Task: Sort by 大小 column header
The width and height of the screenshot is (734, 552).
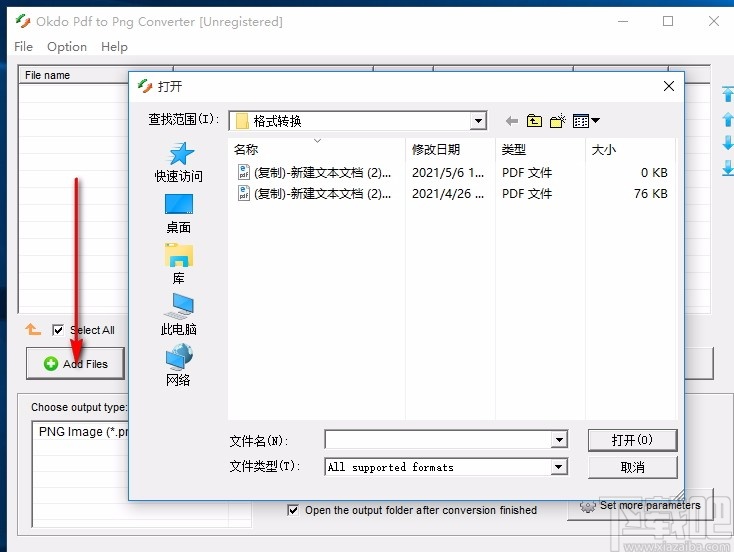Action: 630,149
